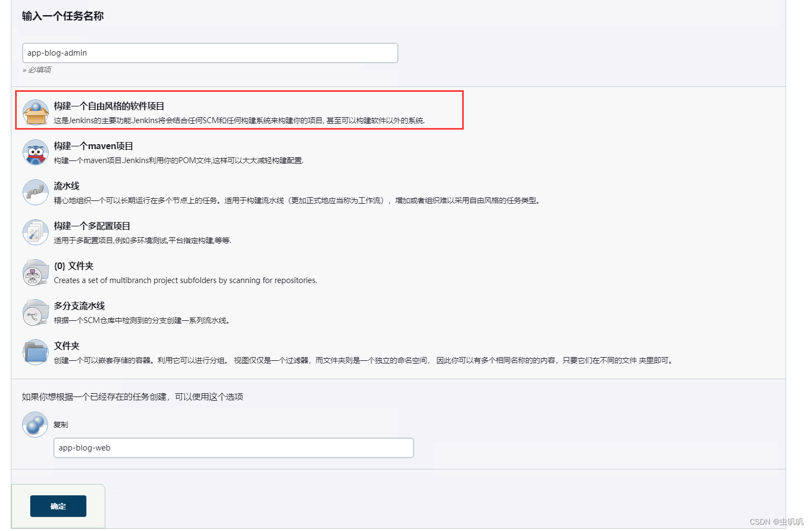This screenshot has width=812, height=531.
Task: Click the blue 文件夹 folder icon
Action: [36, 352]
